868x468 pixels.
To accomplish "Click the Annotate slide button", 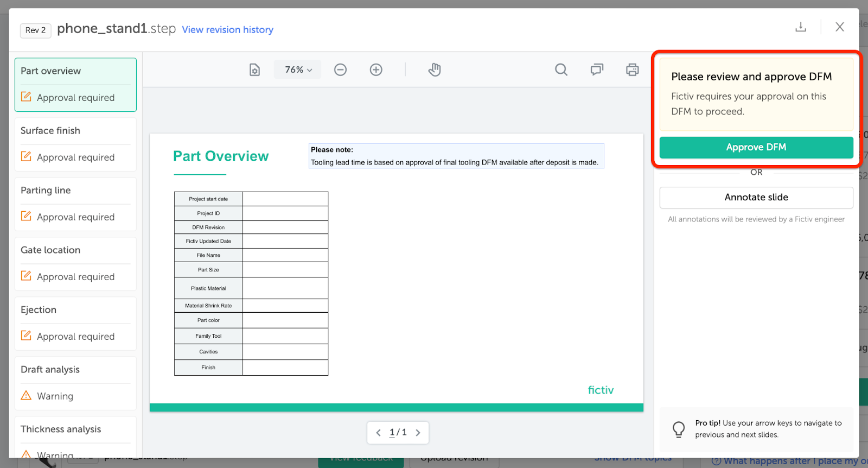I will click(x=756, y=197).
